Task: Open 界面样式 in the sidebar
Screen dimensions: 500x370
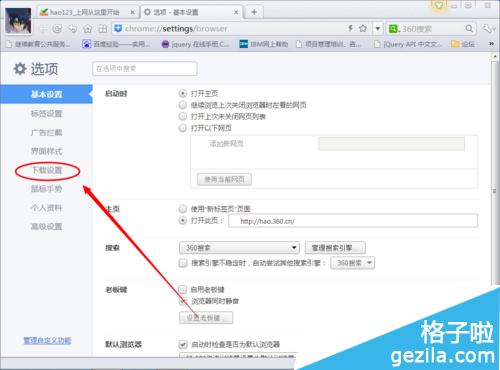Action: [x=46, y=151]
